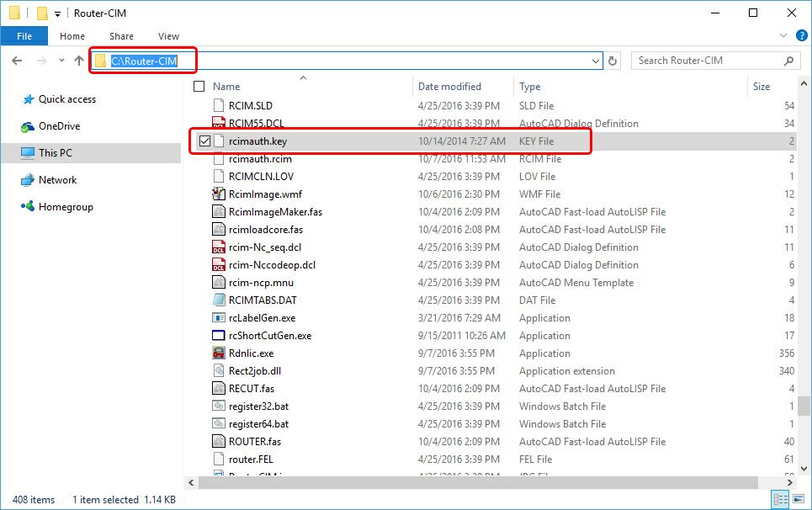This screenshot has height=510, width=812.
Task: Expand the address bar history dropdown
Action: pyautogui.click(x=596, y=61)
